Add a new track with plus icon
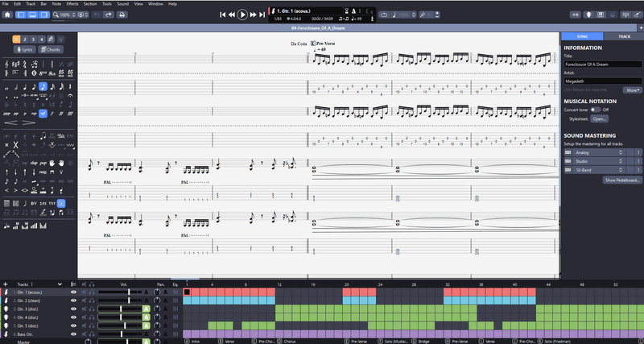 (x=5, y=284)
